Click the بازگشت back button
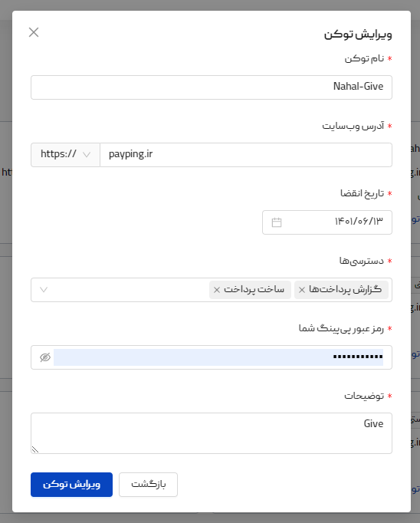The width and height of the screenshot is (420, 523). 149,485
